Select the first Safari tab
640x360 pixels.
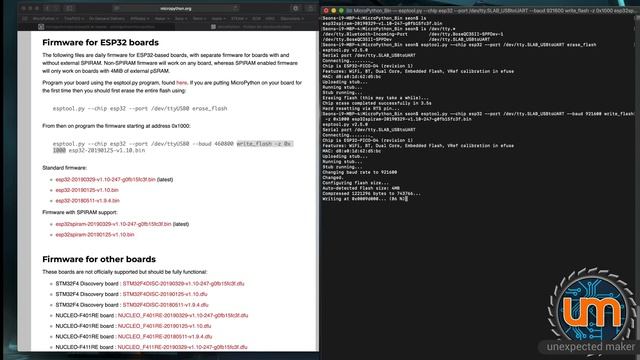(x=97, y=27)
